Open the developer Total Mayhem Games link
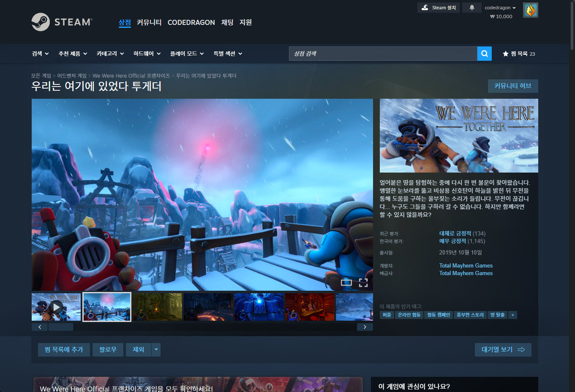The width and height of the screenshot is (575, 392). pos(466,265)
